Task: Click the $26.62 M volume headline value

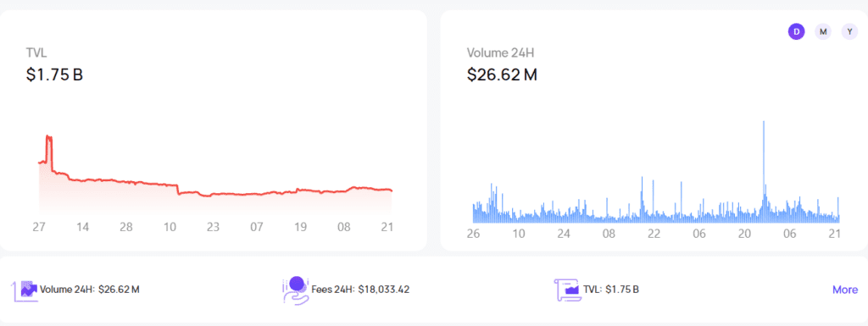Action: click(x=502, y=75)
